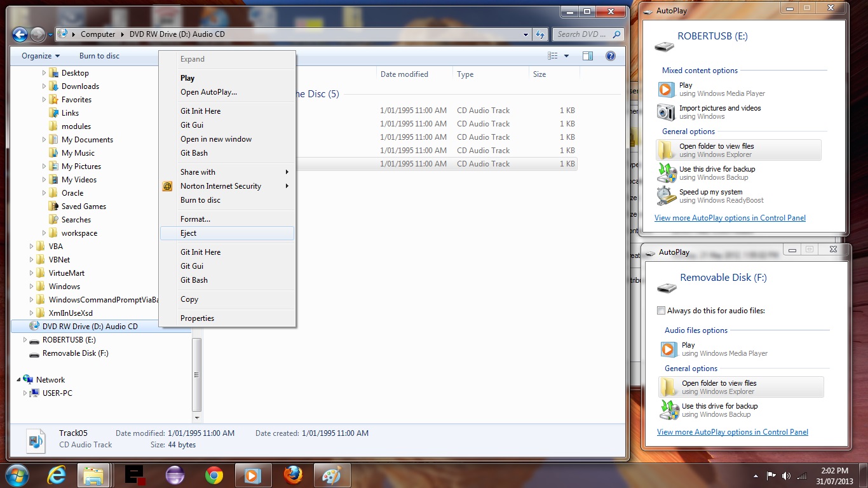Toggle the preview pane icon
Viewport: 868px width, 488px height.
[588, 56]
